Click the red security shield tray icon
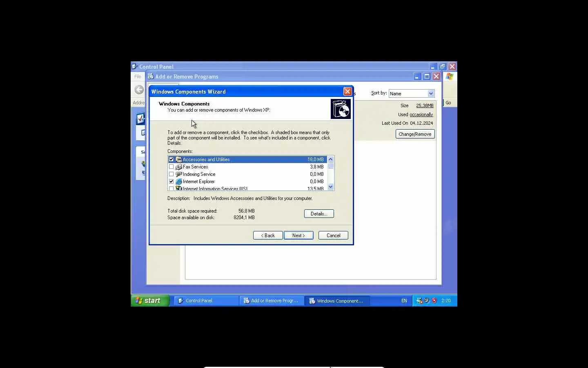This screenshot has width=588, height=368. pyautogui.click(x=434, y=301)
